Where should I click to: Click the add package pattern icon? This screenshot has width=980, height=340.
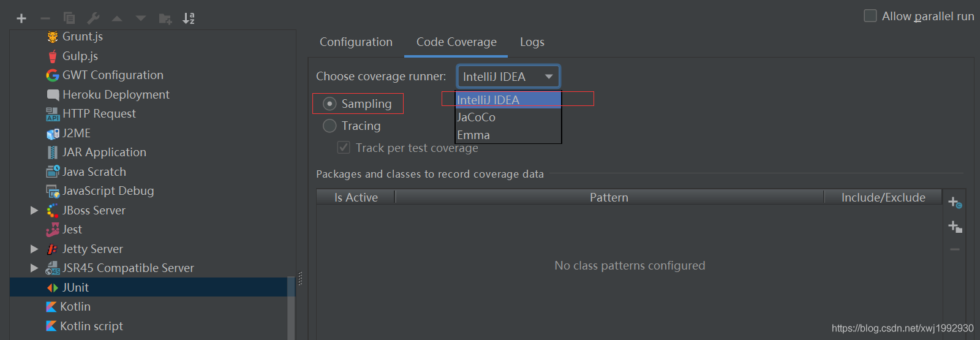click(954, 227)
